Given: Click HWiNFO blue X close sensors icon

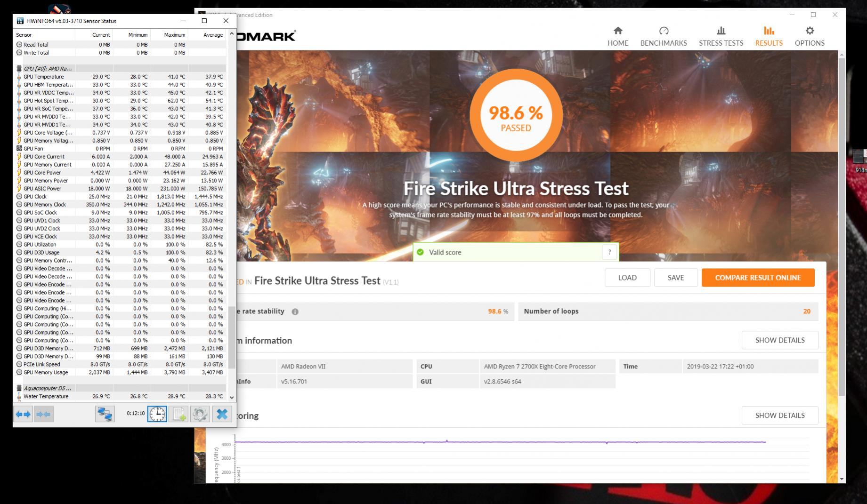Looking at the screenshot, I should click(222, 414).
